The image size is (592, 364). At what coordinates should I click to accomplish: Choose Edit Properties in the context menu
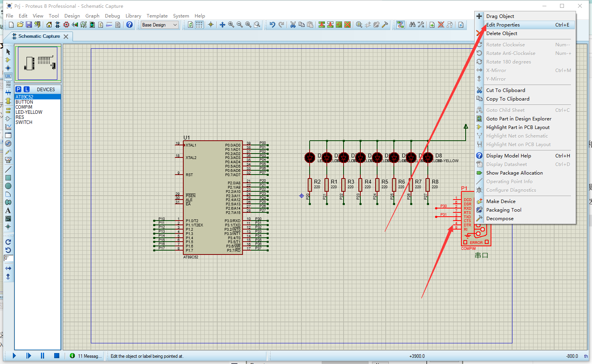coord(525,25)
